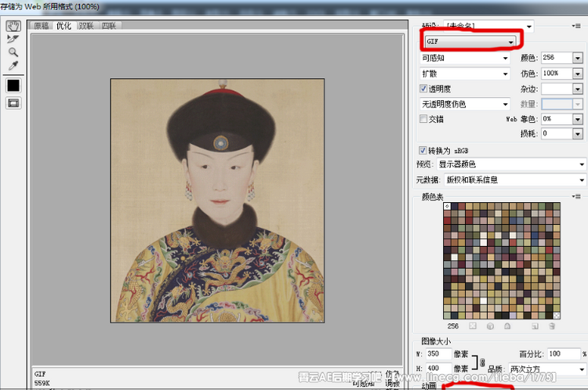Select the transparent swatch at color table end
This screenshot has height=390, width=588.
click(557, 316)
